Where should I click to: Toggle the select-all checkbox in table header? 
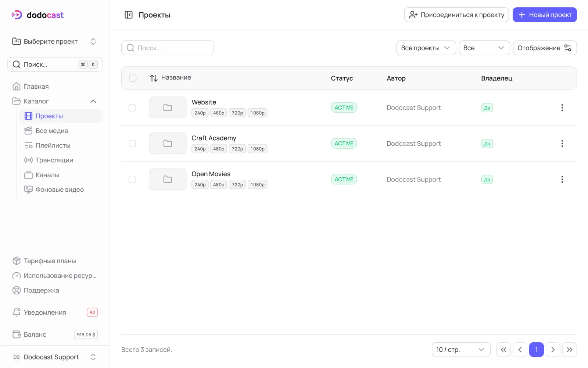pos(133,78)
